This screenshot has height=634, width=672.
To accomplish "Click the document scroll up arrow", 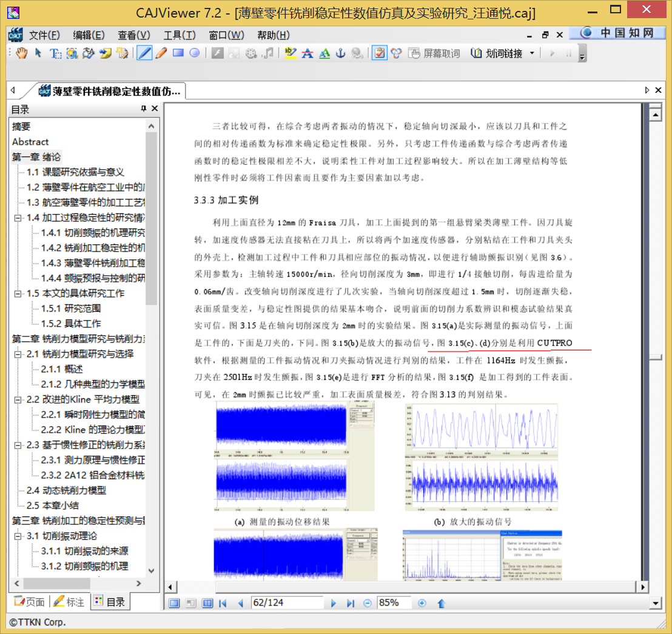I will tap(655, 115).
